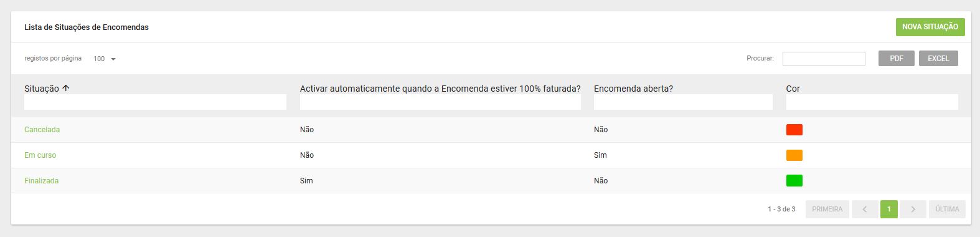Focus the Cor column filter field
This screenshot has width=980, height=237.
pyautogui.click(x=872, y=102)
